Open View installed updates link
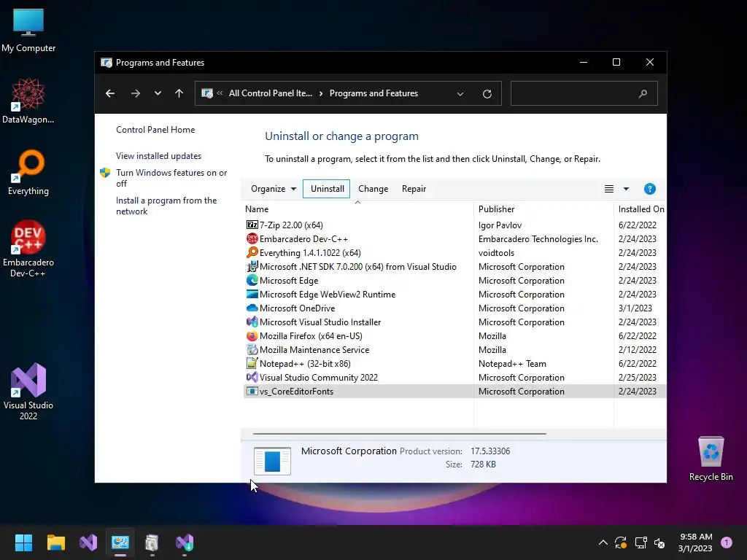 158,156
